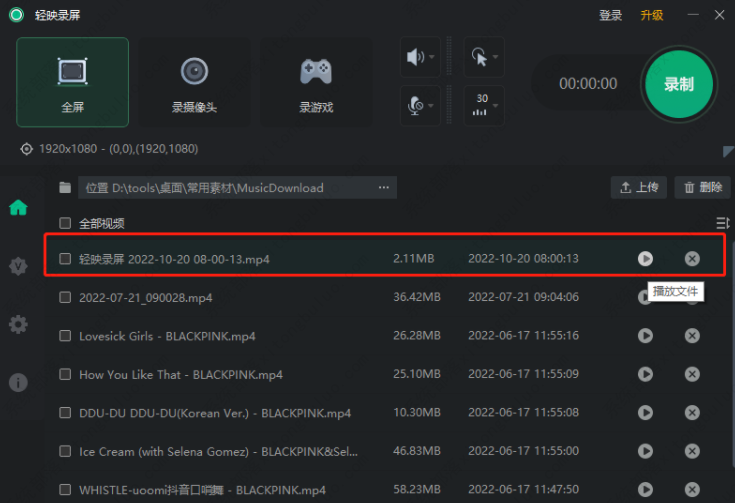Select the file name Lovesick Girls - BLACKPINK.mp4
Screen dimensions: 735x503
click(x=167, y=336)
